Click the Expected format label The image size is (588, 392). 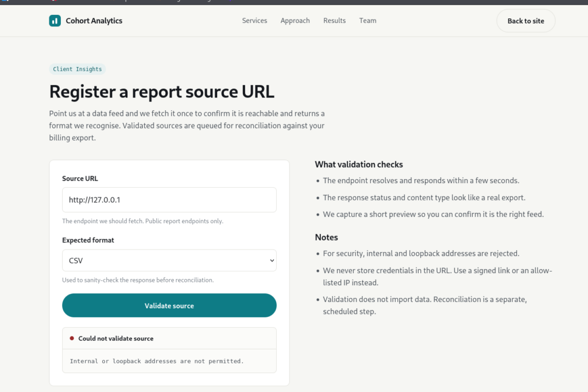click(x=88, y=240)
